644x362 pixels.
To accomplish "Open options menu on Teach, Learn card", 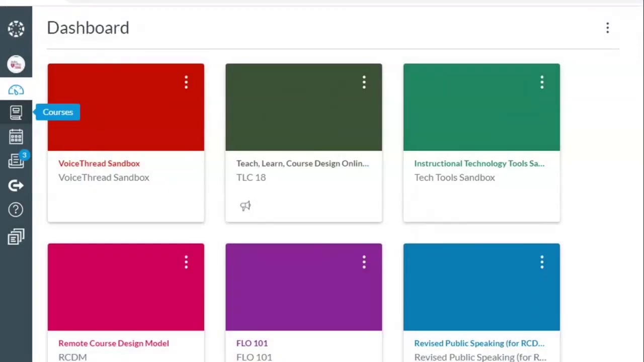I will 364,82.
